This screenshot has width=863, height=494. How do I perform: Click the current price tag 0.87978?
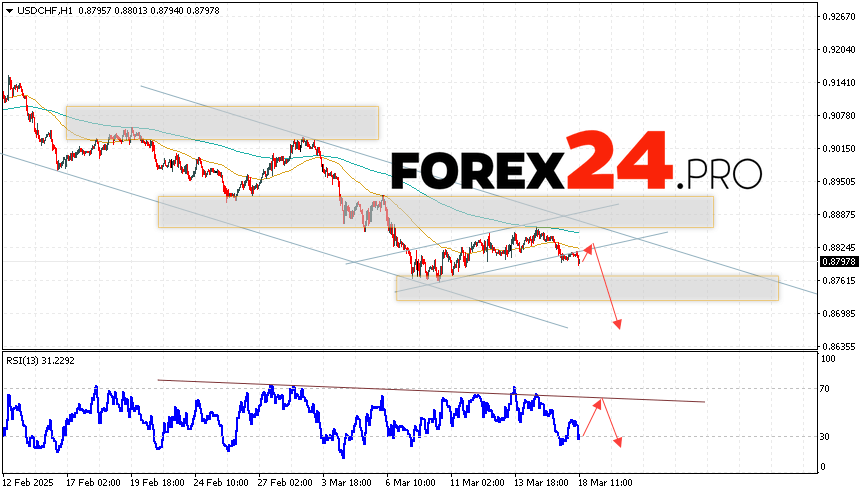(837, 262)
